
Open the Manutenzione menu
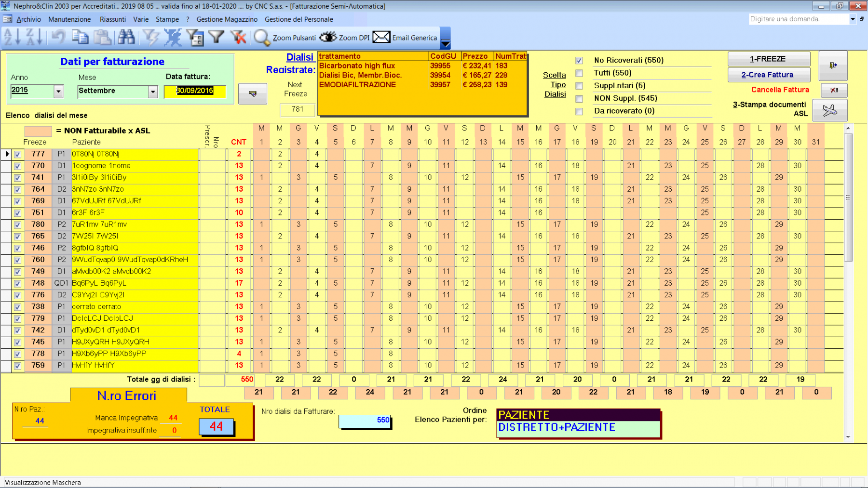tap(69, 19)
